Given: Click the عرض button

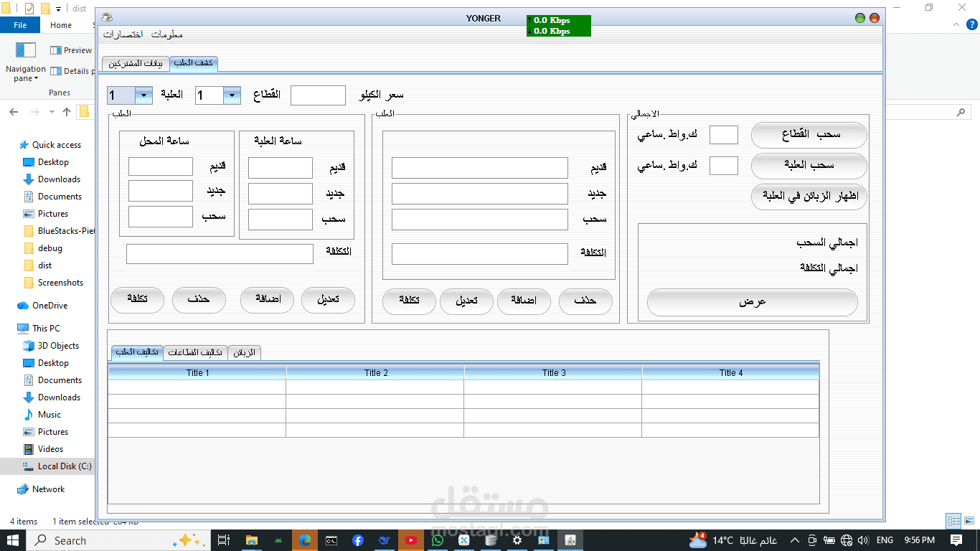Looking at the screenshot, I should pyautogui.click(x=753, y=302).
